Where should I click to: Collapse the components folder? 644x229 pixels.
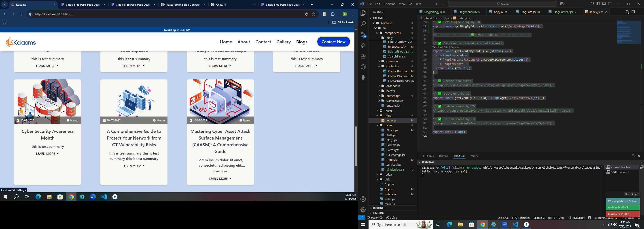pos(377,33)
